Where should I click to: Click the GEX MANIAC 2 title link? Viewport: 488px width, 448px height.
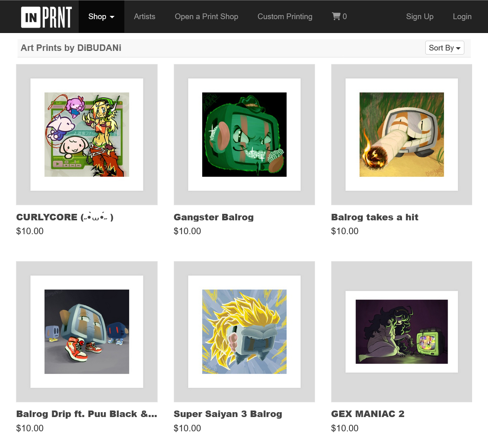368,414
